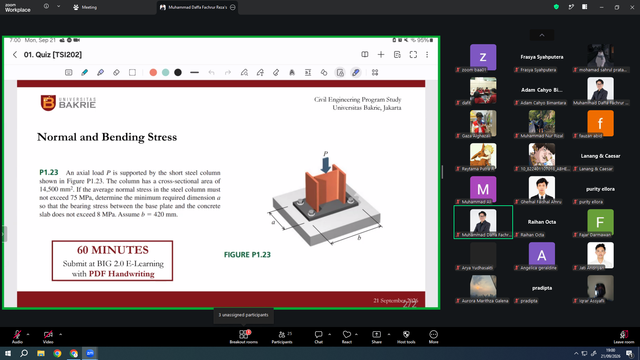The width and height of the screenshot is (640, 360).
Task: Show hidden system tray icons
Action: tap(576, 353)
